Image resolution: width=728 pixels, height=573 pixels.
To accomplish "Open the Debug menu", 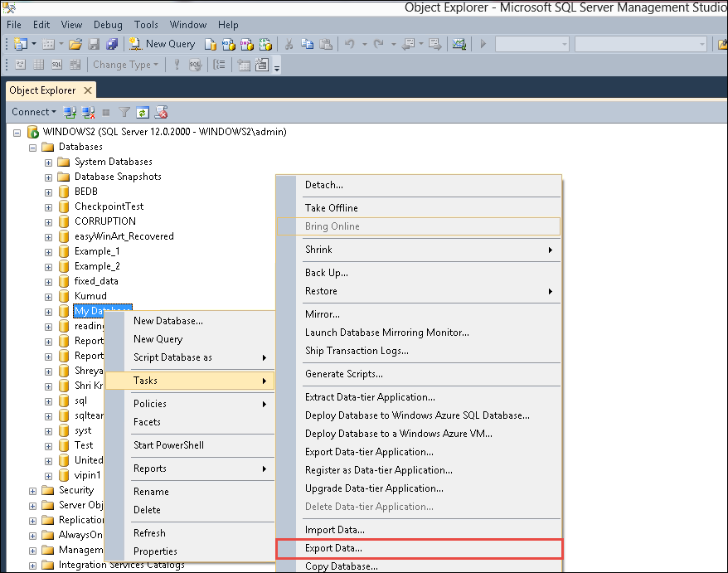I will click(x=108, y=24).
